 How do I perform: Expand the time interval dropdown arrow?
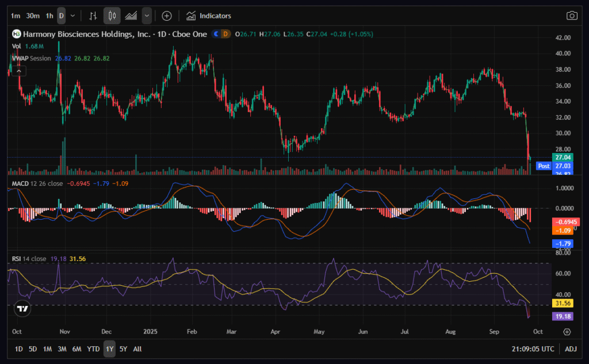pos(72,16)
